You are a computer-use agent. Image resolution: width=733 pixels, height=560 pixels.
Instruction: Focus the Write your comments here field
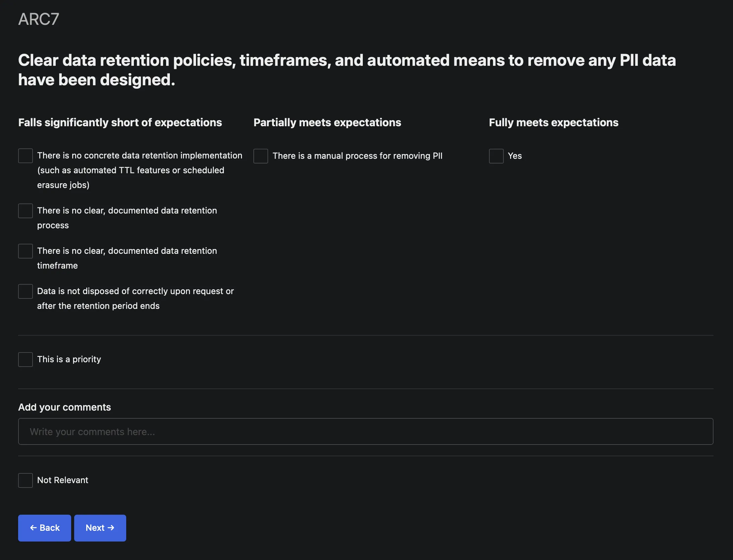pos(365,431)
